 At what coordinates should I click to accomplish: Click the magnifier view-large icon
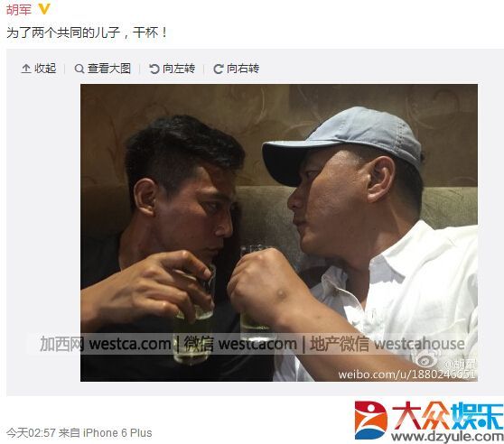pos(79,69)
